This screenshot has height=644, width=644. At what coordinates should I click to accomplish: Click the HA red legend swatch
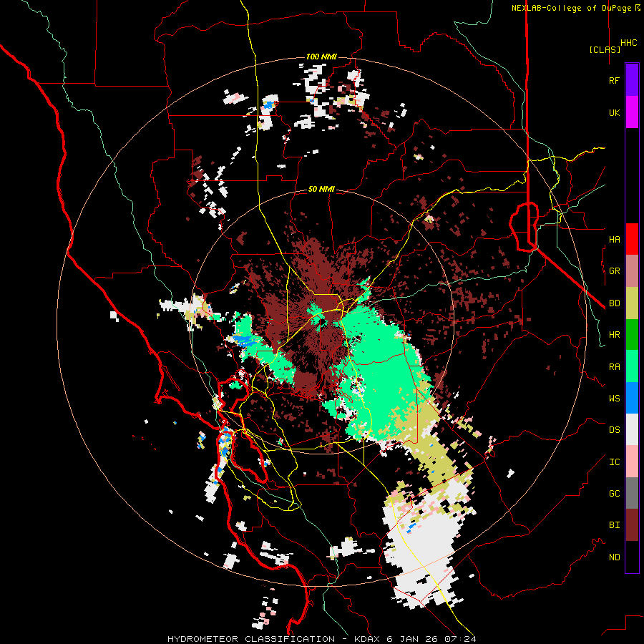pos(632,239)
